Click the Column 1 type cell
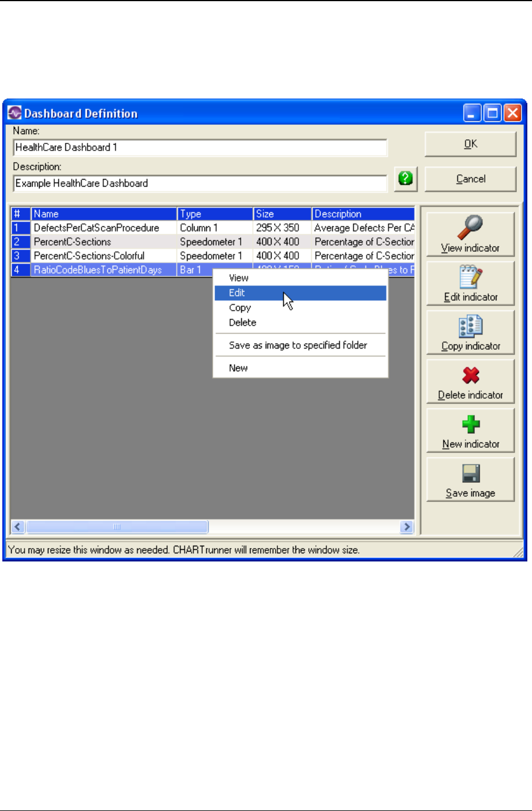Viewport: 532px width, 811px height. pyautogui.click(x=215, y=228)
